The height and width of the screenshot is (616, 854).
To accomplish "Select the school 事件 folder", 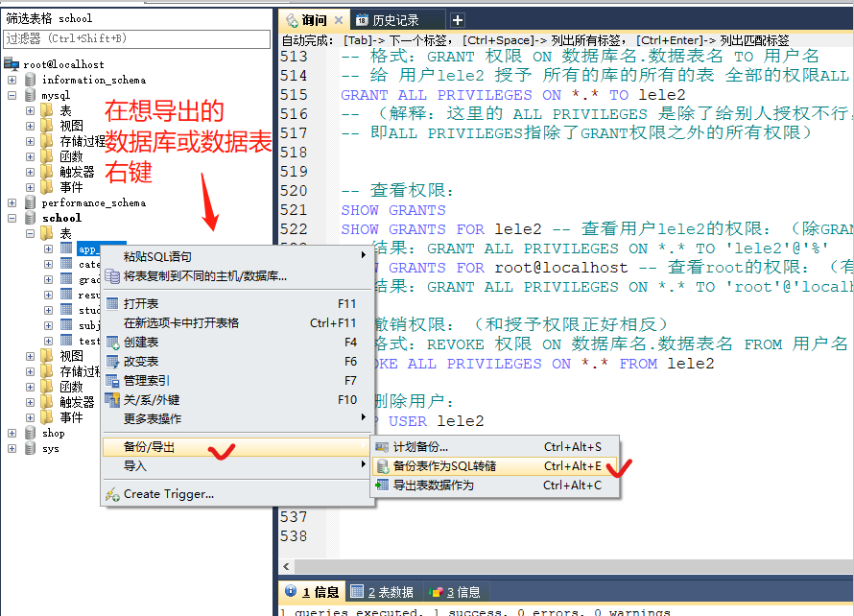I will tap(71, 417).
